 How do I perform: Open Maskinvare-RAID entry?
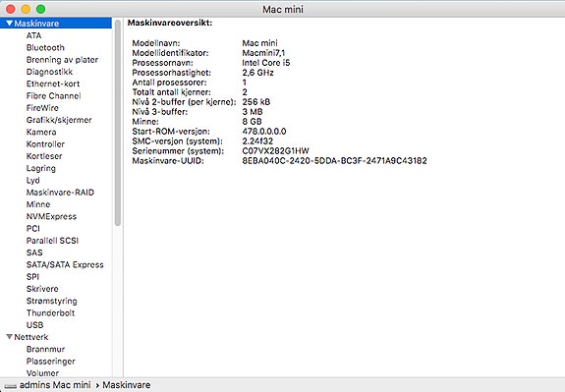pos(60,193)
